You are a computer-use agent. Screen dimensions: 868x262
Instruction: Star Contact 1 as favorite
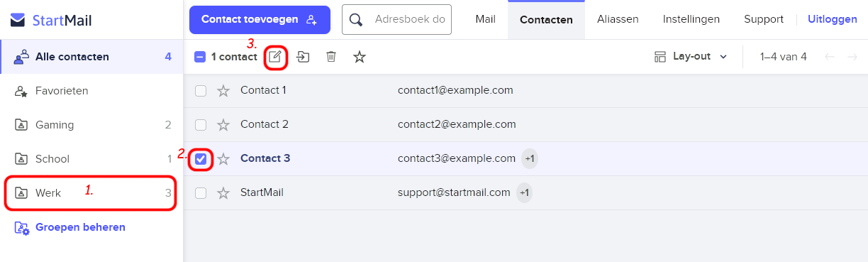point(223,91)
